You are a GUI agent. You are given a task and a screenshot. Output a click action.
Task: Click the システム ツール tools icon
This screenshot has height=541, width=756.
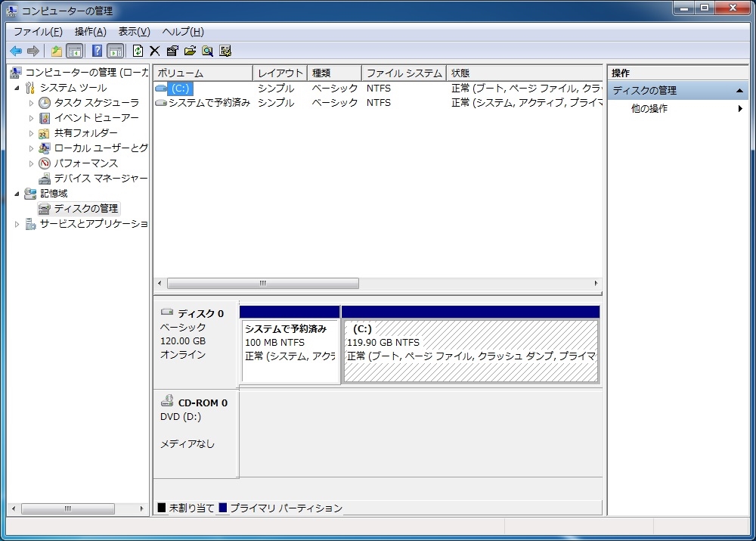[30, 88]
